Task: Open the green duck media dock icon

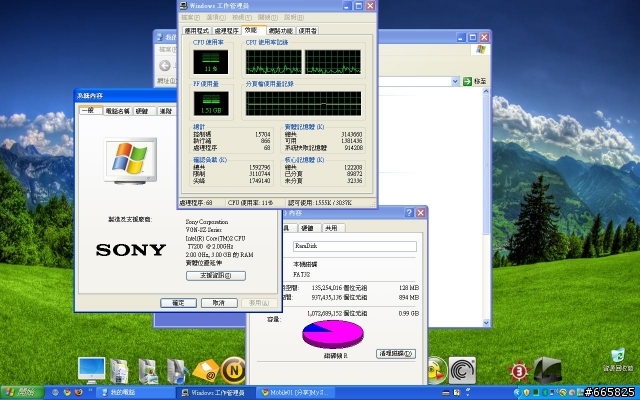Action: tap(437, 370)
